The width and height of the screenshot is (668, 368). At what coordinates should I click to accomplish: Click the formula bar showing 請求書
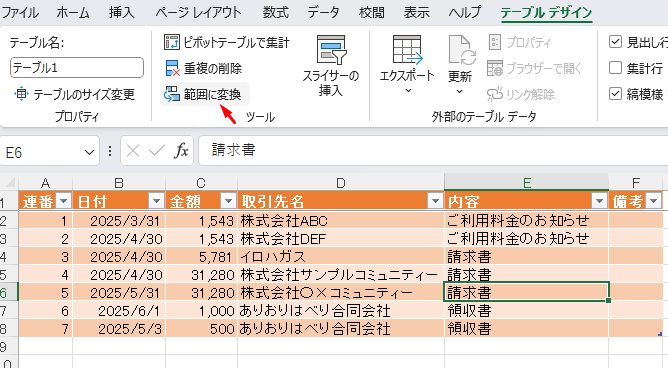click(433, 150)
